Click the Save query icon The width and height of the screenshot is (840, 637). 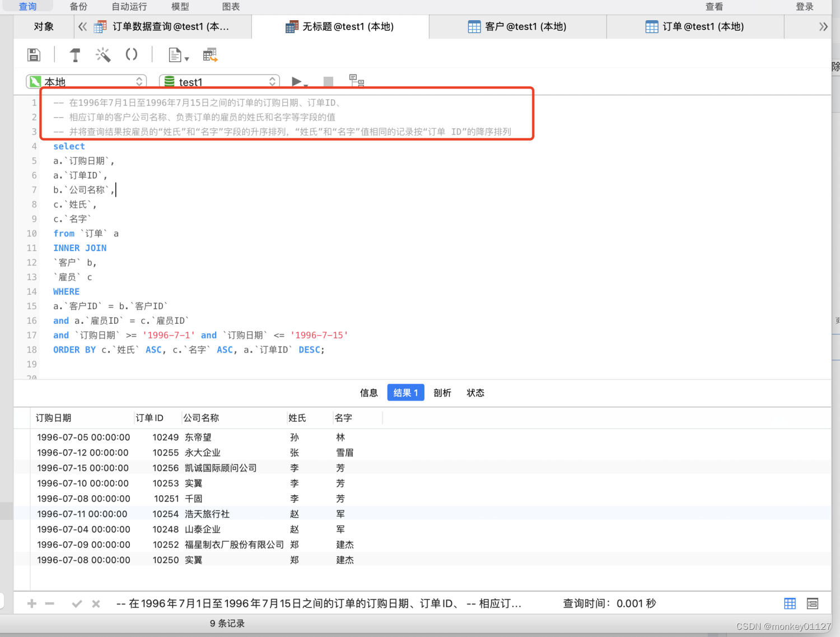tap(34, 54)
